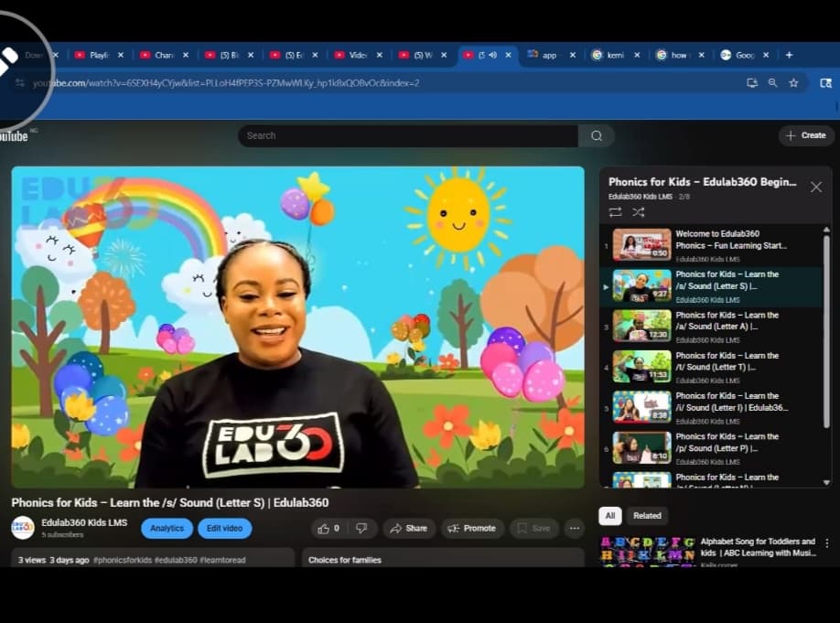
Task: Switch to the kemi browser tab
Action: tap(615, 55)
